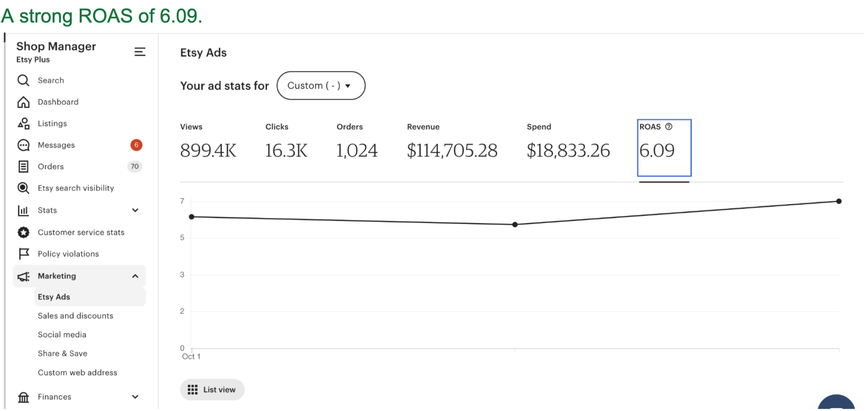This screenshot has height=411, width=868.
Task: Select Sales and discounts menu item
Action: [x=75, y=316]
